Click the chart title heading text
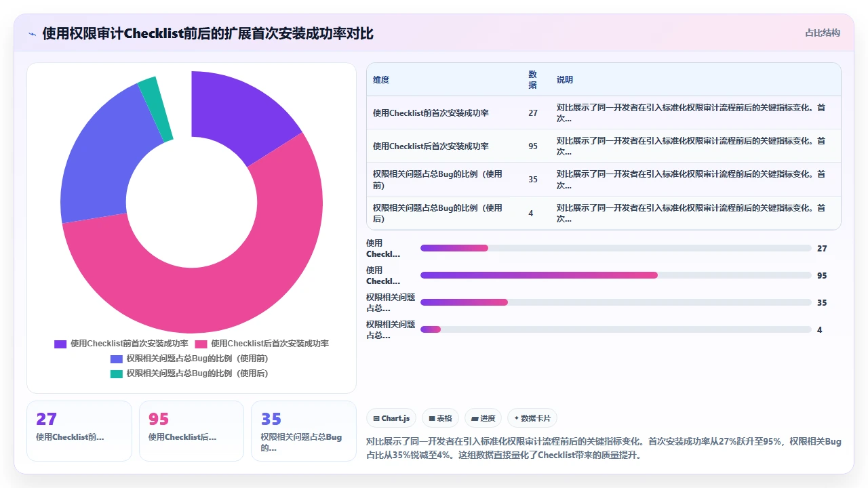Viewport: 868px width, 488px height. click(208, 33)
